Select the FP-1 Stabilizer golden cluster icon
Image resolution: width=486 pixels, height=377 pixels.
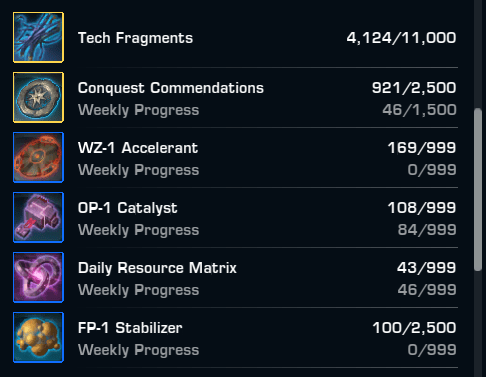(x=38, y=337)
